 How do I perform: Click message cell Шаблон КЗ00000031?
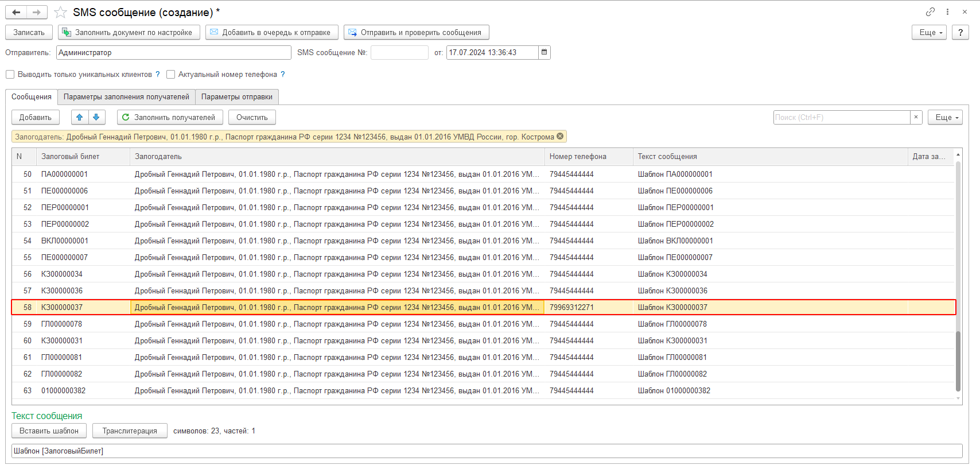click(771, 340)
